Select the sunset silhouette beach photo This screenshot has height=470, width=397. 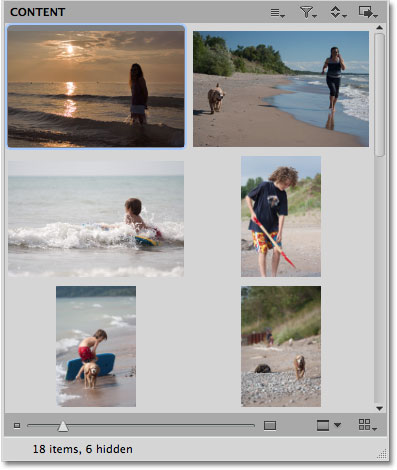point(96,86)
